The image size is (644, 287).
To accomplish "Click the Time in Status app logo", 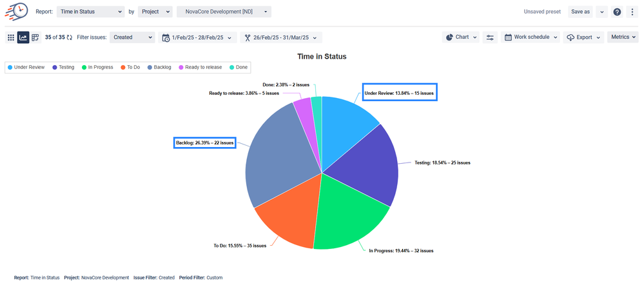I will click(16, 11).
